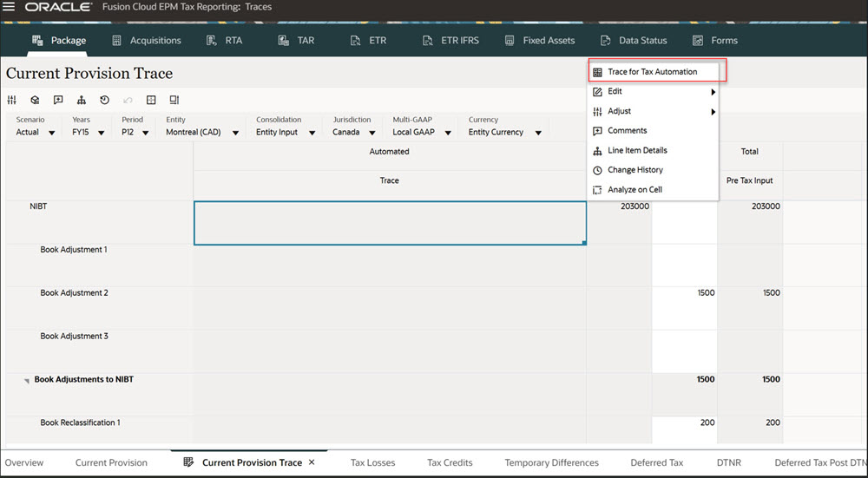Click the side panel toolbar icon

pyautogui.click(x=174, y=100)
